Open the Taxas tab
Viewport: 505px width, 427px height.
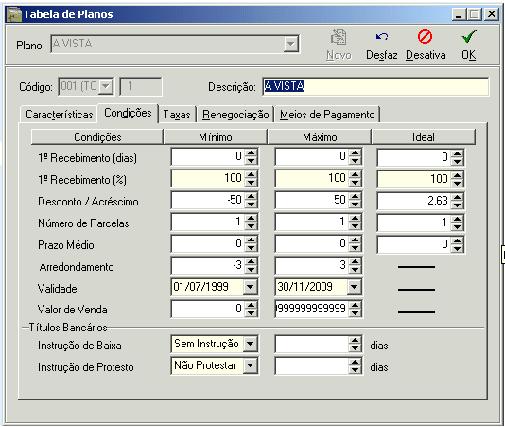coord(177,114)
